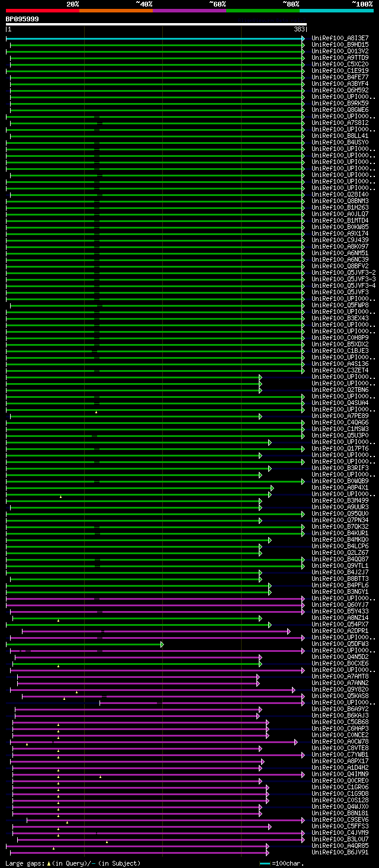Open hit UniRef100_Q8GWE6
379x868 pixels.
pyautogui.click(x=340, y=110)
